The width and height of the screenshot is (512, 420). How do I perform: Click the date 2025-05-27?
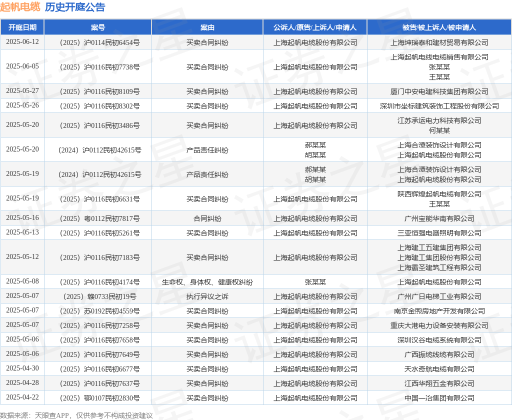pyautogui.click(x=22, y=91)
